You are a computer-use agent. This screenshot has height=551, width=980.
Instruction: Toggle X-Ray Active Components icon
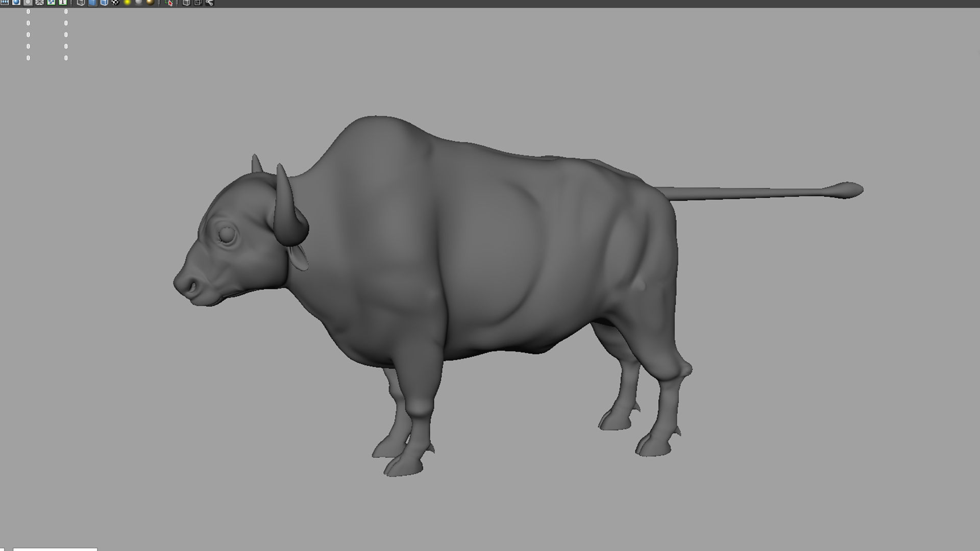click(x=198, y=2)
